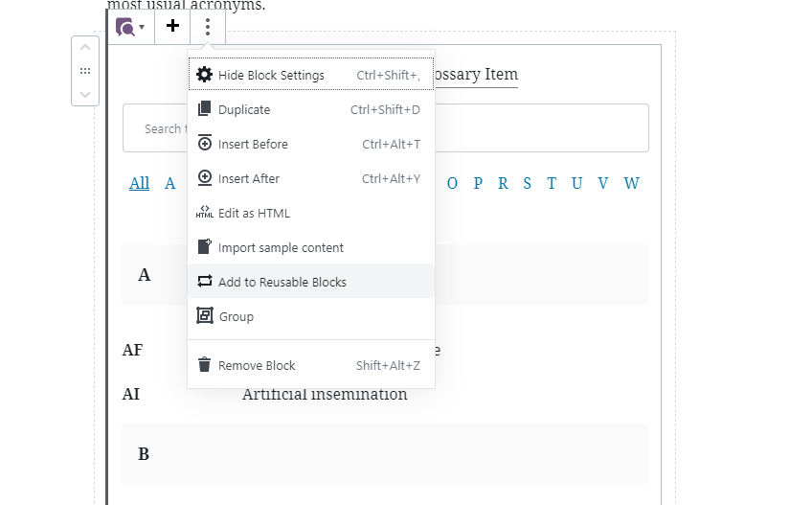Filter glossary by letter R
The image size is (812, 505).
point(503,183)
